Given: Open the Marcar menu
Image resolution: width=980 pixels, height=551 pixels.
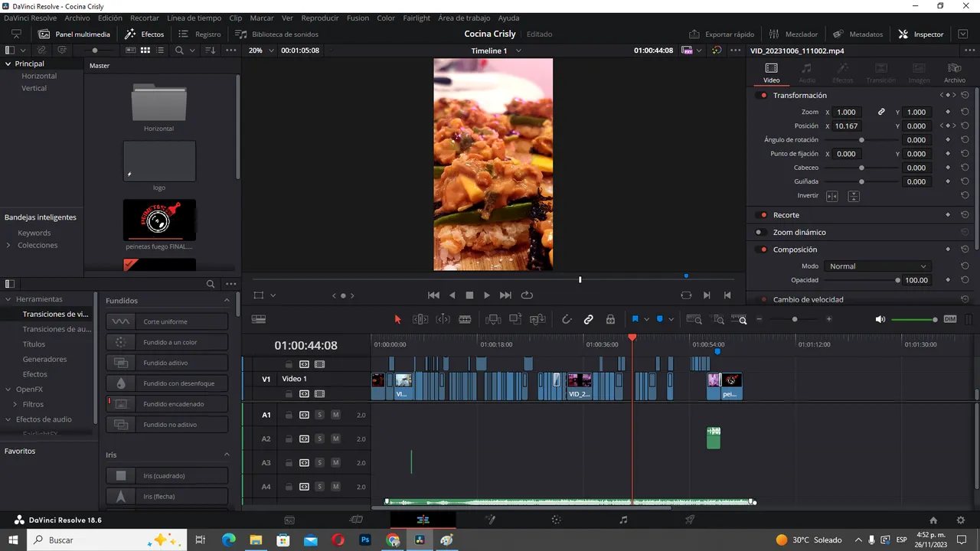Looking at the screenshot, I should click(x=262, y=18).
